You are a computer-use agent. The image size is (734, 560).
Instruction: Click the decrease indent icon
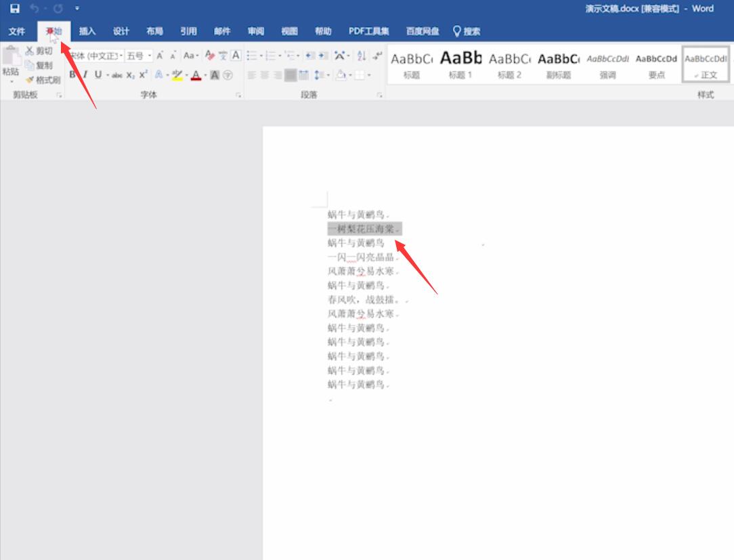309,56
